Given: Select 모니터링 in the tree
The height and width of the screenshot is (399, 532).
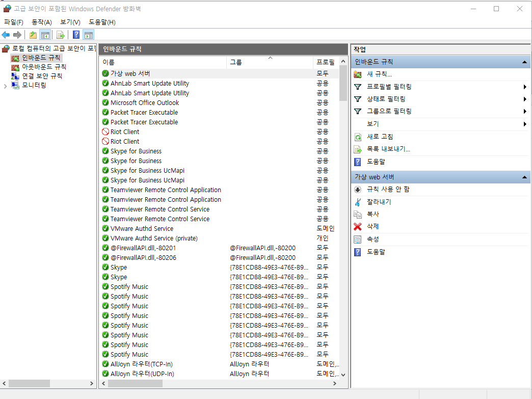Looking at the screenshot, I should pos(34,85).
